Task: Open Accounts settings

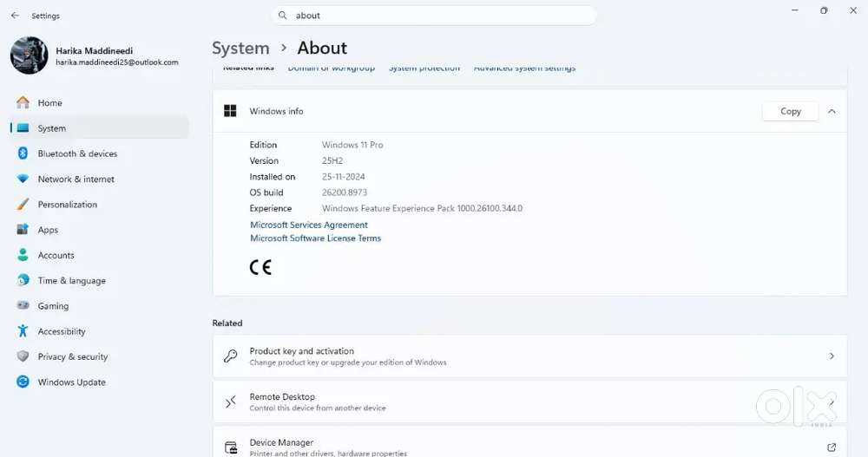Action: 100,256
